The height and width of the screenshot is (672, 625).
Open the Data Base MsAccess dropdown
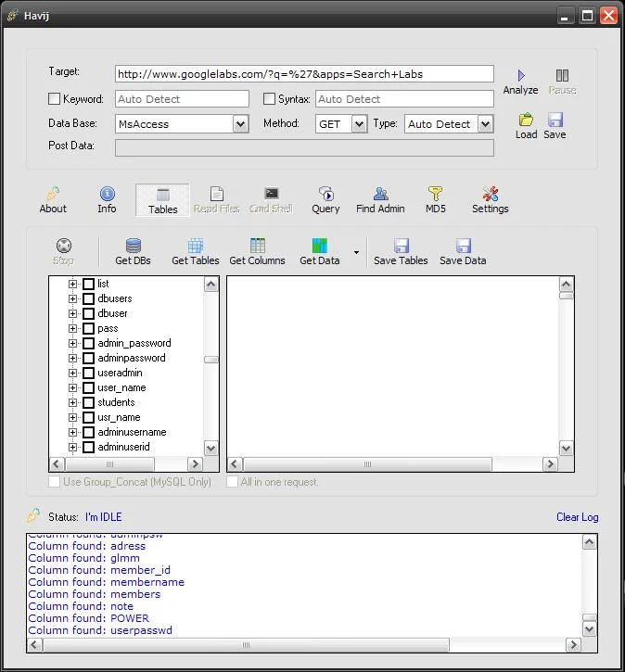(x=240, y=124)
